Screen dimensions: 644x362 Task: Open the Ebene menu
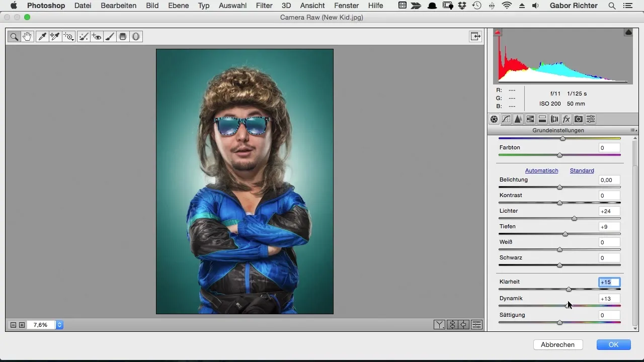pyautogui.click(x=179, y=6)
